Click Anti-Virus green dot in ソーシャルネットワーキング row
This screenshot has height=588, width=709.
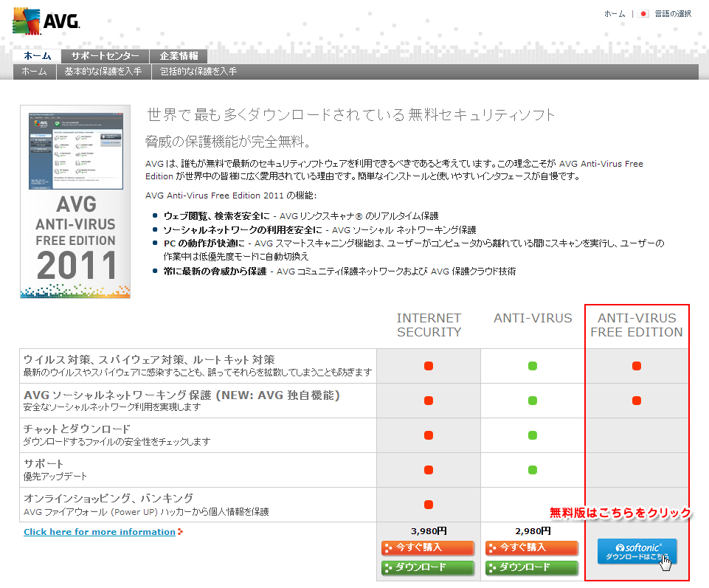tap(533, 401)
